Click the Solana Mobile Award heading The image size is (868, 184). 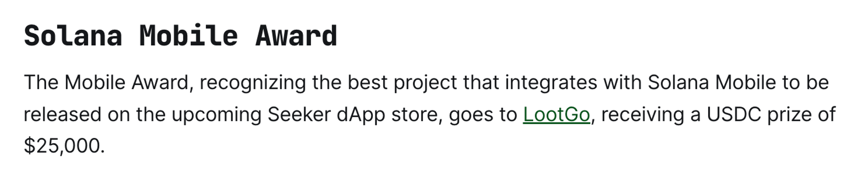(x=181, y=36)
